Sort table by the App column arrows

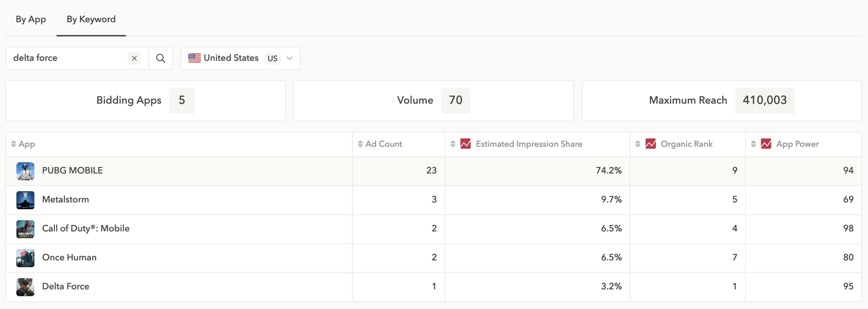pyautogui.click(x=14, y=144)
